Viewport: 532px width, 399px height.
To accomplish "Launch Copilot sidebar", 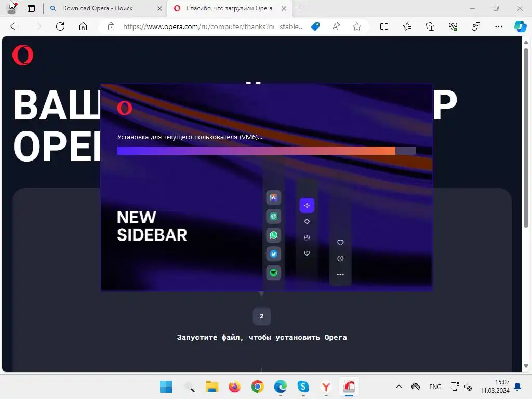I will click(x=520, y=26).
